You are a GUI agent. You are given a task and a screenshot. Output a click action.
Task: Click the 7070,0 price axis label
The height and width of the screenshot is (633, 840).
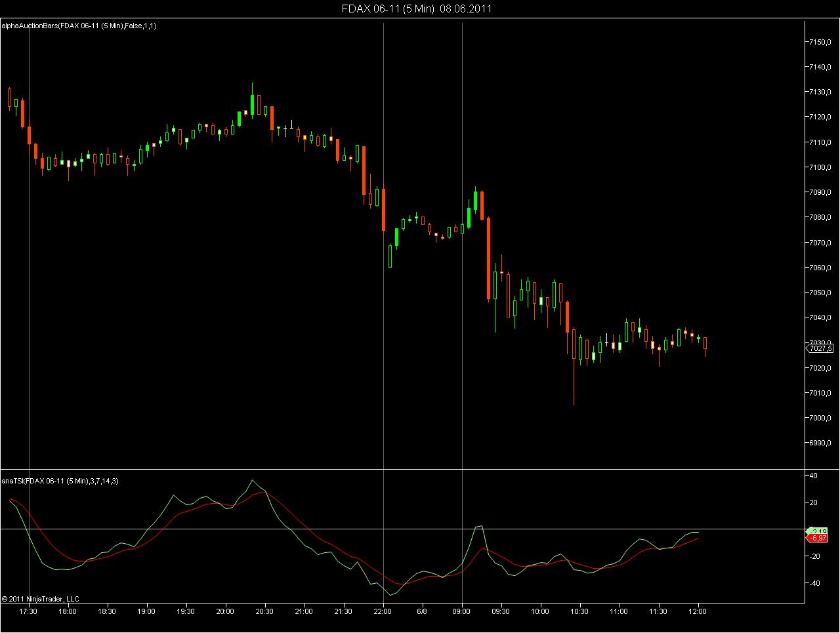click(821, 243)
